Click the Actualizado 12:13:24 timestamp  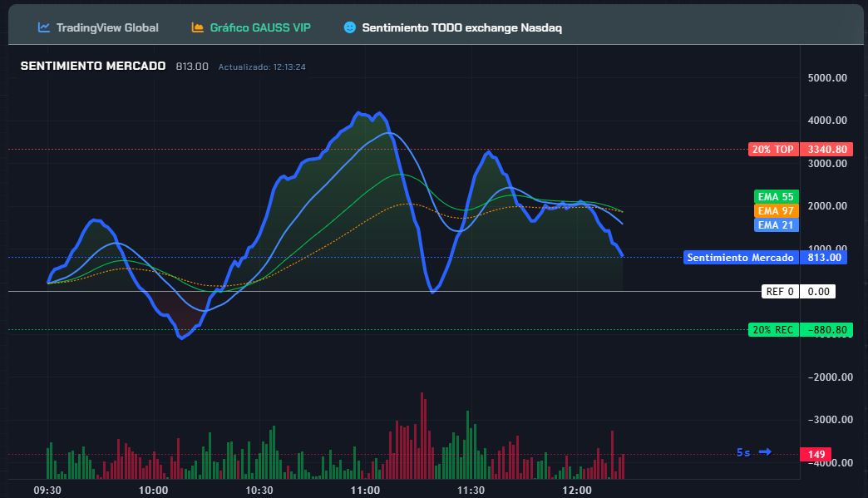pos(262,67)
